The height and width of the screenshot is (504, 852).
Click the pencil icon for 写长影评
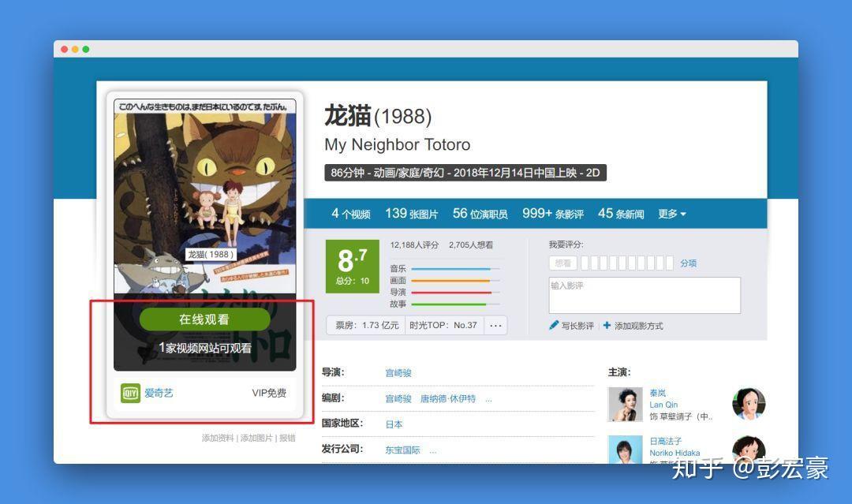tap(554, 325)
